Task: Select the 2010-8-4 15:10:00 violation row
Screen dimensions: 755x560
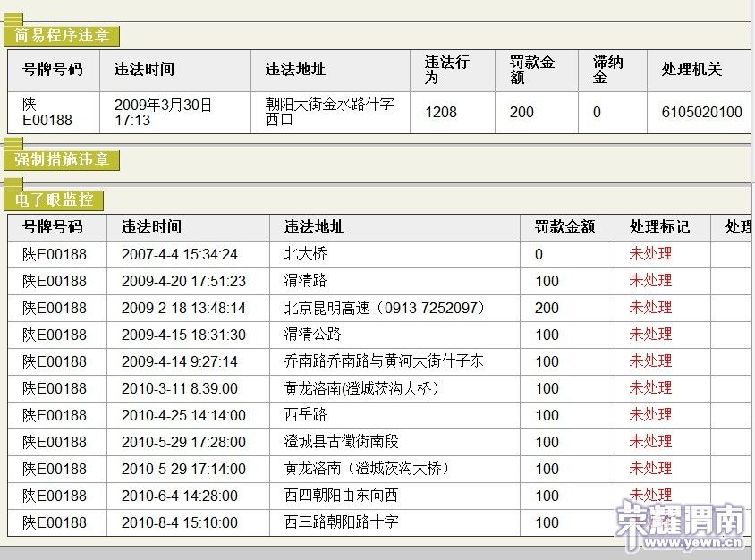Action: (x=379, y=523)
